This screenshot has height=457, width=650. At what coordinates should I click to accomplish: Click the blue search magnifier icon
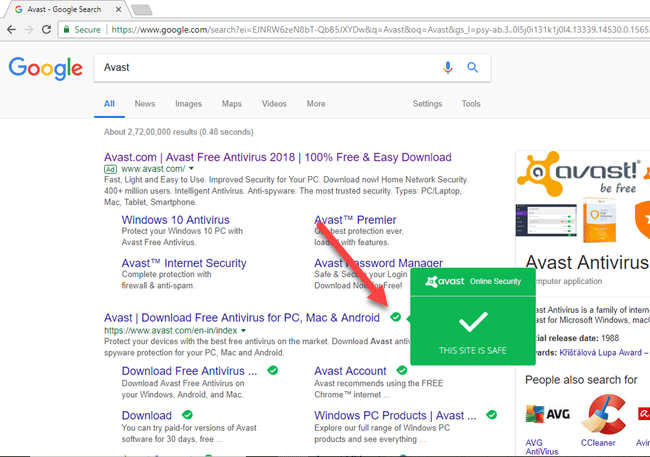[x=473, y=67]
